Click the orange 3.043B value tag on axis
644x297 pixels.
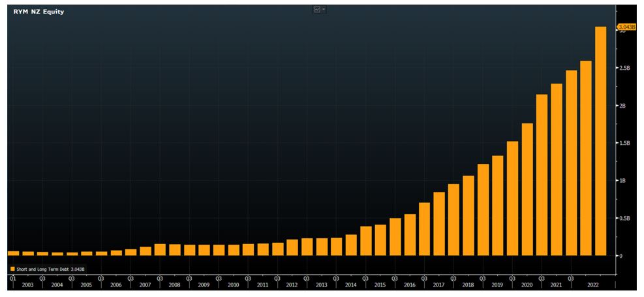625,27
